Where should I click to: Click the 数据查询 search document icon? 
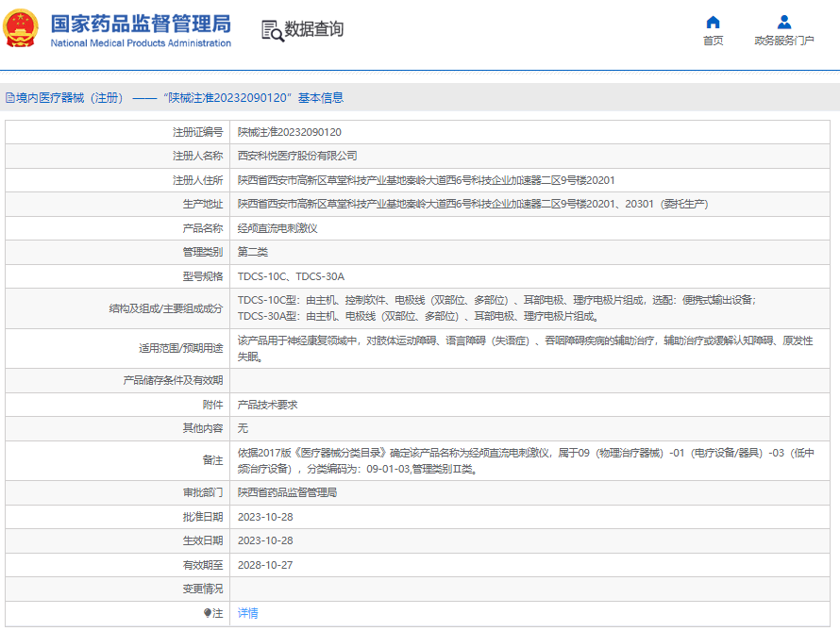click(x=272, y=30)
